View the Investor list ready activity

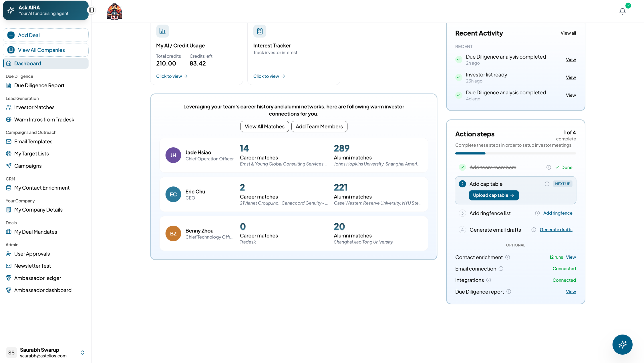click(x=571, y=77)
